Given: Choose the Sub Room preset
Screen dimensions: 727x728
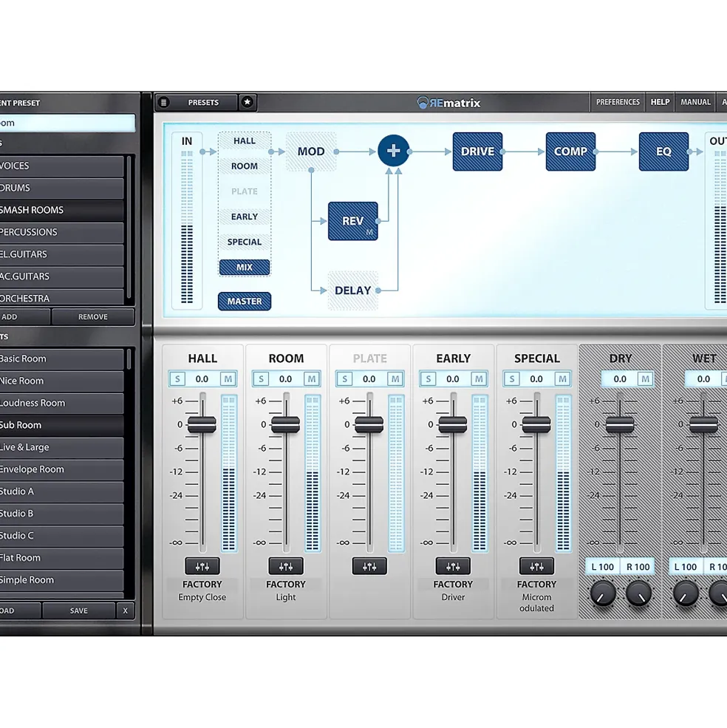Looking at the screenshot, I should pos(61,425).
